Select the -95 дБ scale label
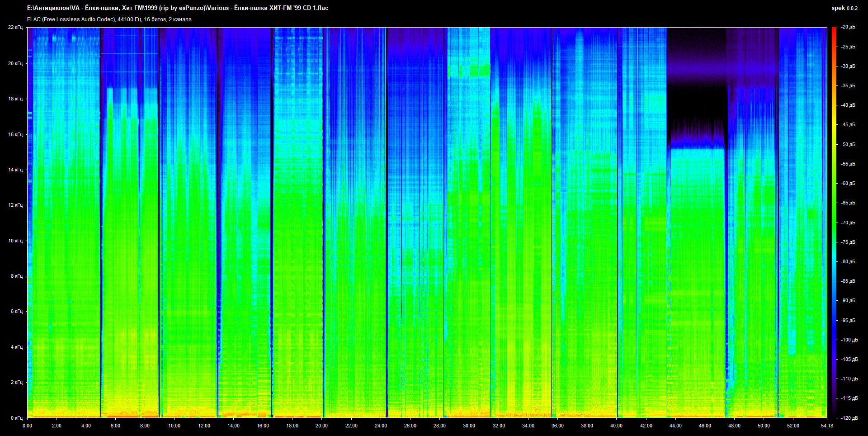 point(848,320)
